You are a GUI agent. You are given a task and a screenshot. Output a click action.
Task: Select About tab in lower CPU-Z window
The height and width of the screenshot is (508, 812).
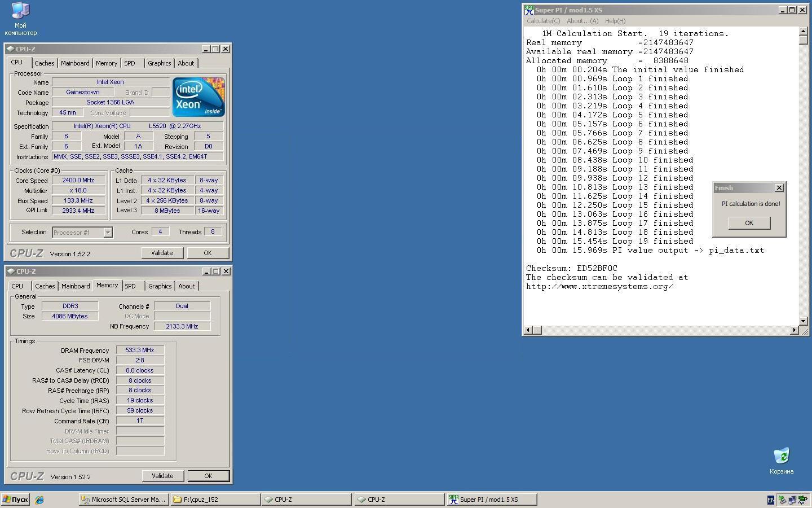point(187,286)
